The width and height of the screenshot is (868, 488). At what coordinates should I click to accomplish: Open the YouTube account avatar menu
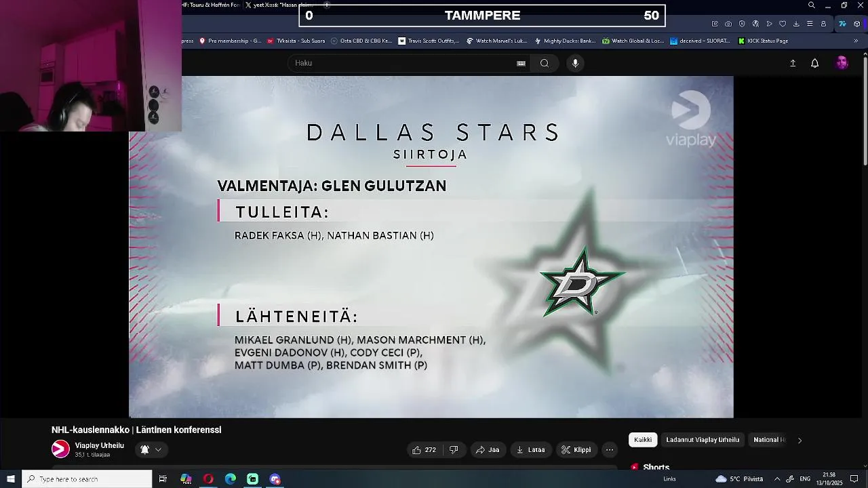842,63
